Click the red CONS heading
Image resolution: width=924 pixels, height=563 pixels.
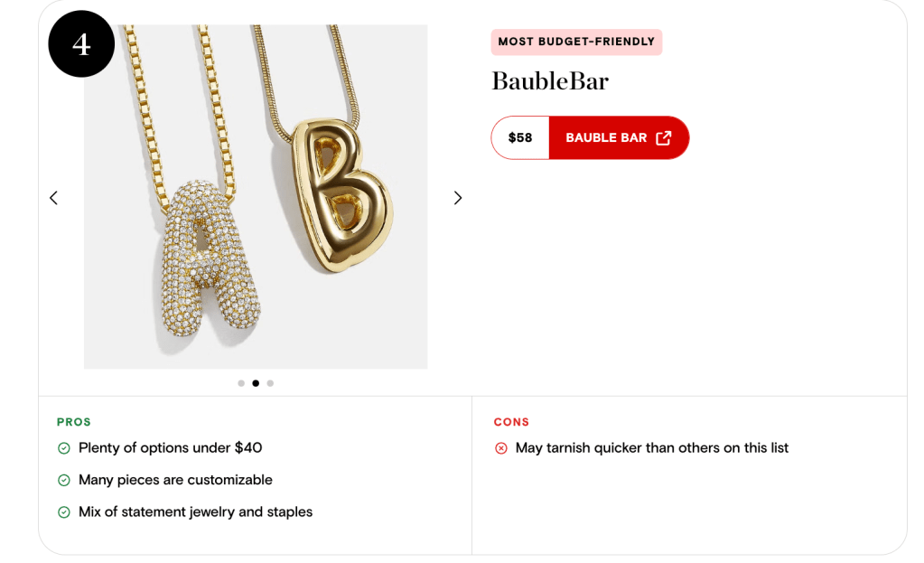coord(511,422)
